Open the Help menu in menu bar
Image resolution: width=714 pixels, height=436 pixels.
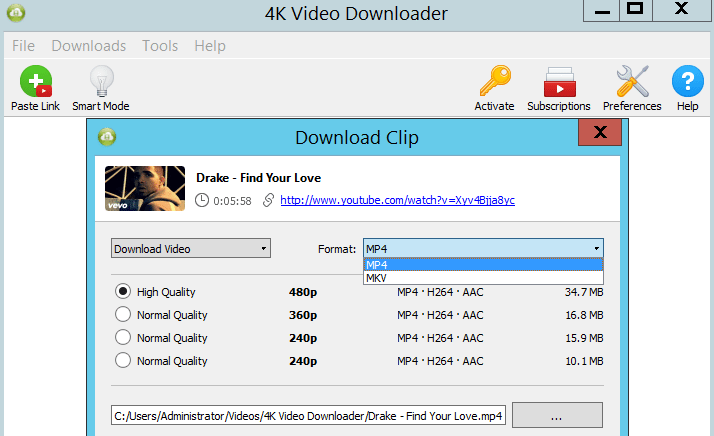(210, 46)
